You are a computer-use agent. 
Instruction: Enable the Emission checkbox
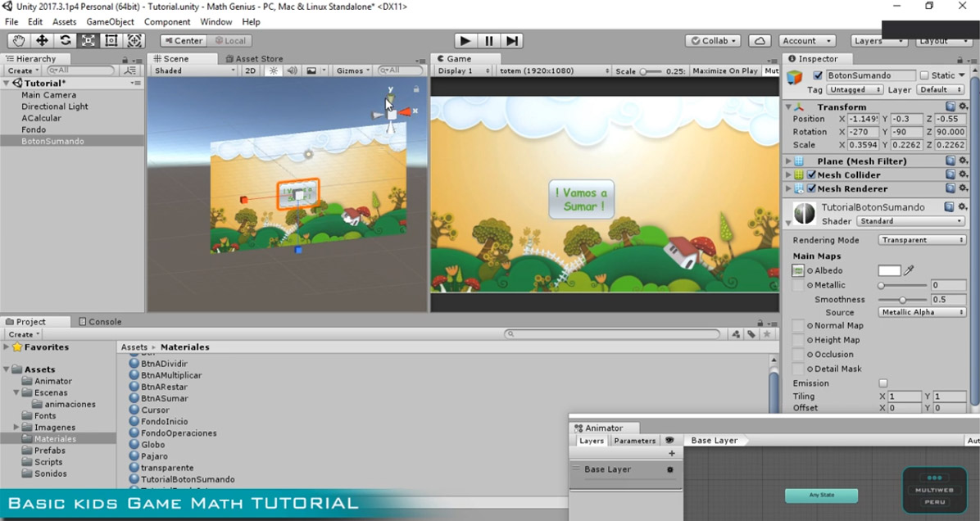tap(882, 383)
